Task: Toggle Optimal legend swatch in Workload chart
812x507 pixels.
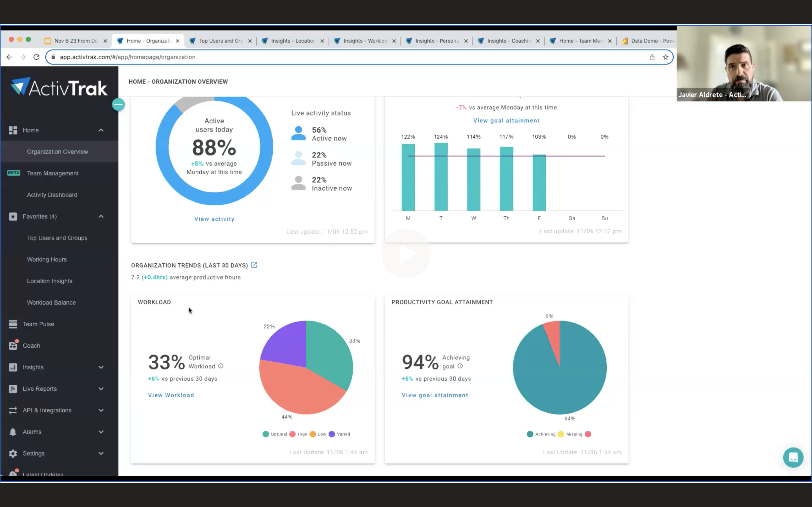Action: (x=265, y=434)
